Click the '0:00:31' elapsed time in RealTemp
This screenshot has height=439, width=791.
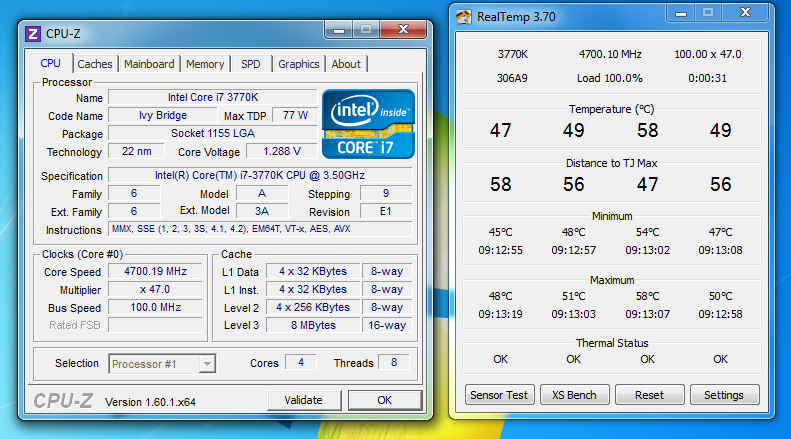coord(708,78)
